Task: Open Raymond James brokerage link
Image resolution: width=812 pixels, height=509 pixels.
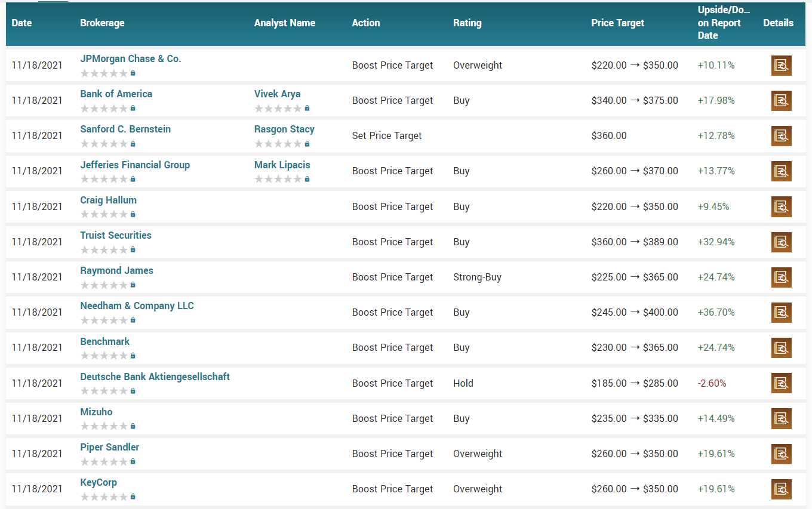Action: 117,270
